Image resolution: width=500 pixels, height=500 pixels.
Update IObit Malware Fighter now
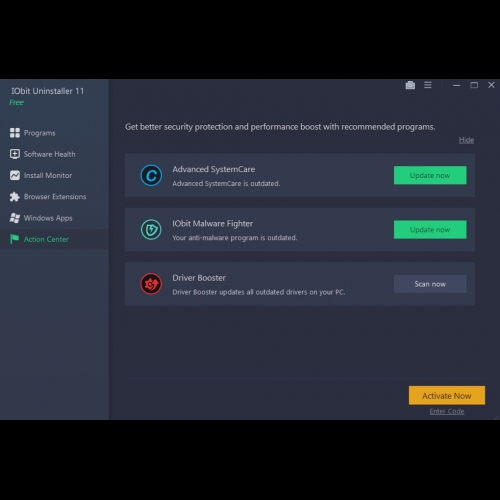tap(430, 229)
